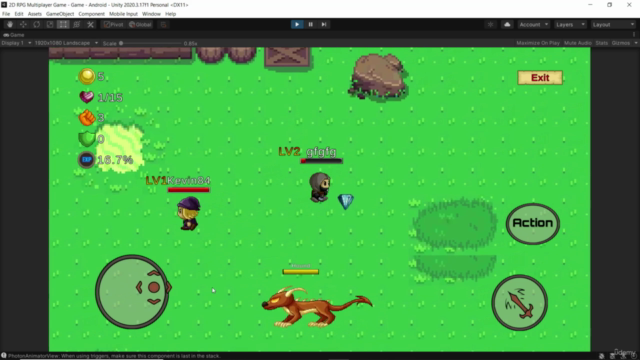Screen dimensions: 640x360
Task: Click the status bar warning icon
Action: [4, 356]
